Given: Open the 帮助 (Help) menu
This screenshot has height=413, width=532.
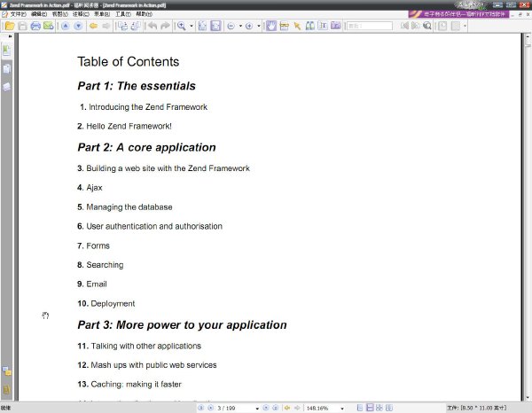Looking at the screenshot, I should (x=144, y=14).
